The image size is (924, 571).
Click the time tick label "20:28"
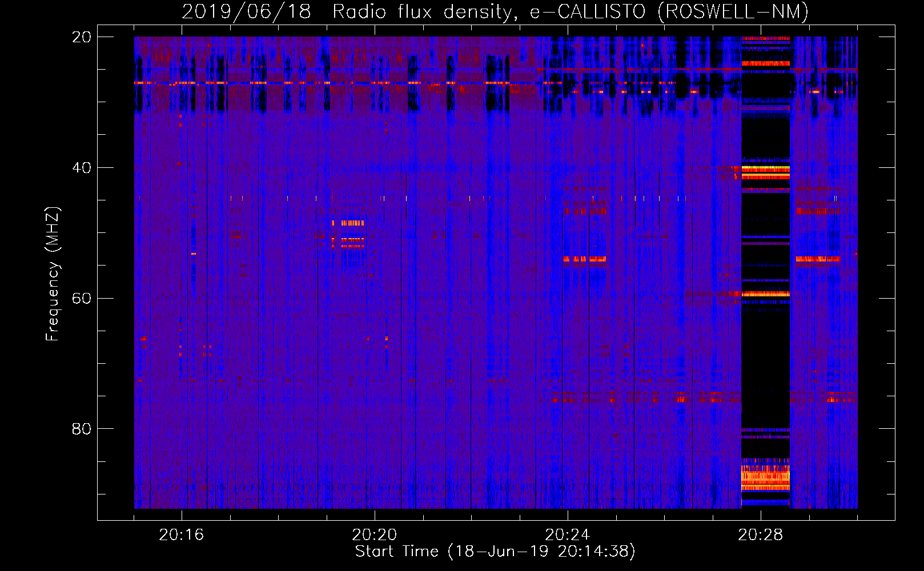point(761,535)
